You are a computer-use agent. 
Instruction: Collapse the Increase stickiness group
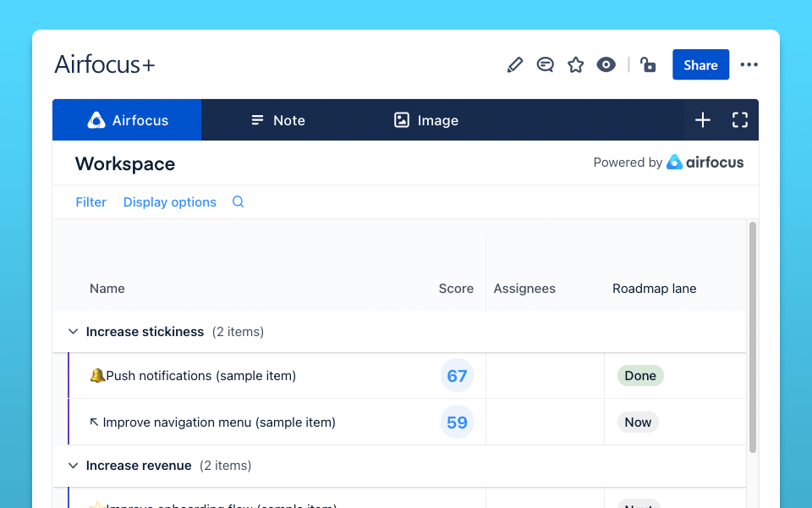pyautogui.click(x=73, y=332)
